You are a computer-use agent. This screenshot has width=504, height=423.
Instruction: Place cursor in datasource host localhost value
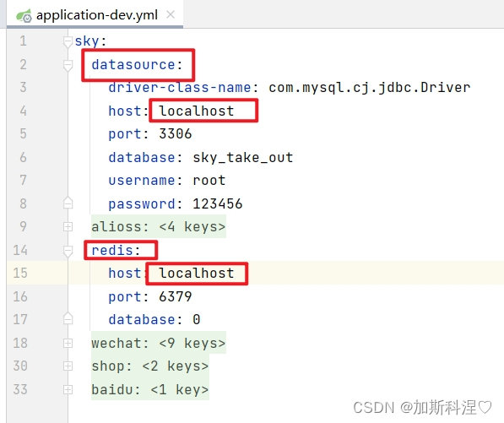coord(197,111)
